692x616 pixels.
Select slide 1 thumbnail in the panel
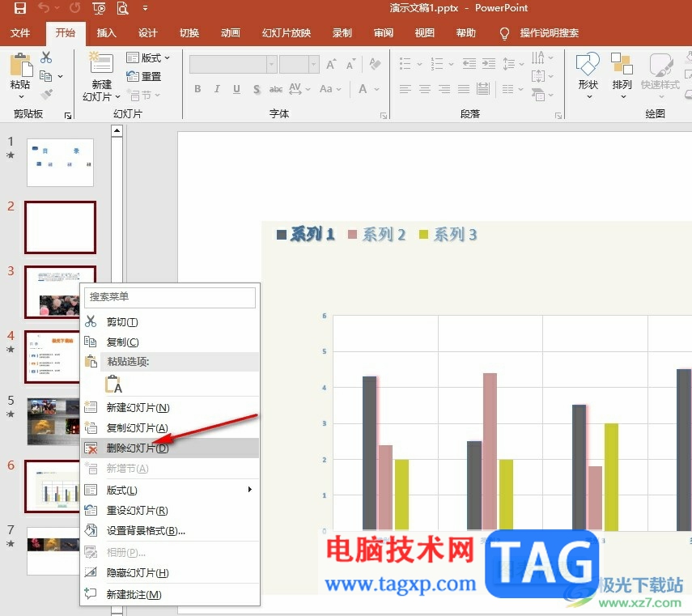point(60,163)
